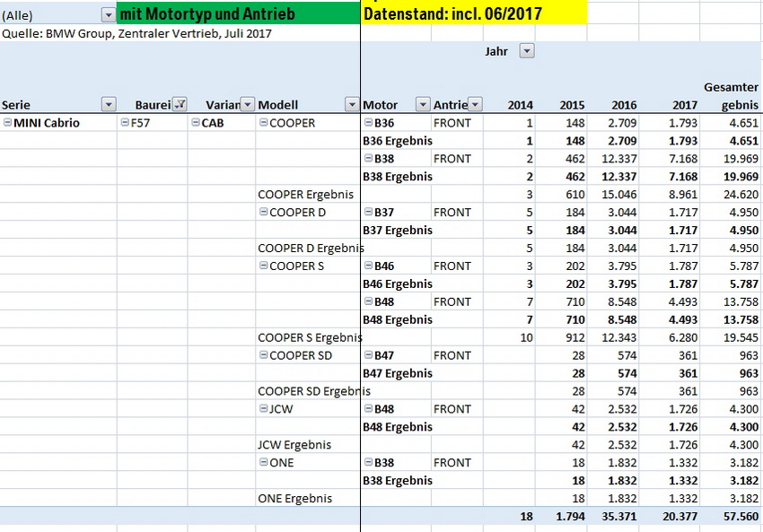Collapse the COOPER model group
763x532 pixels.
point(263,123)
